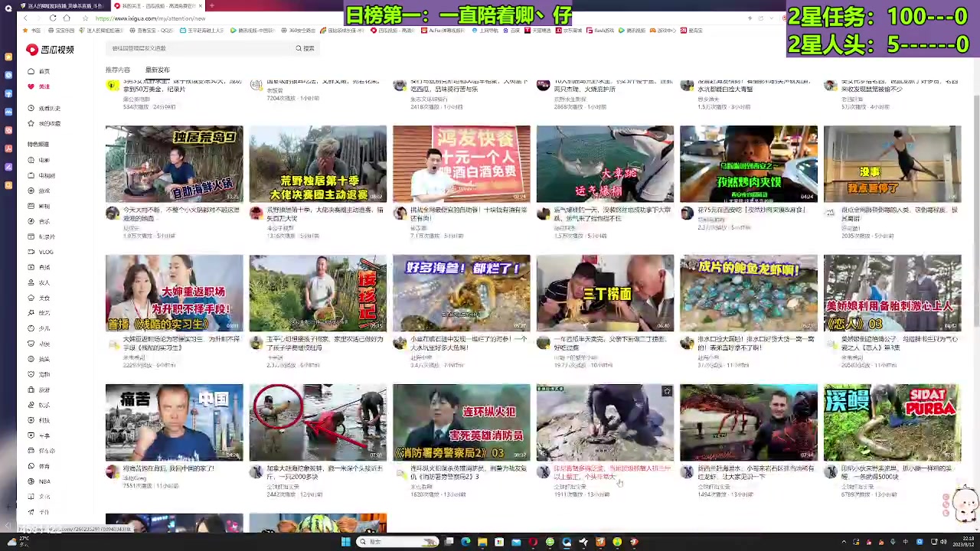This screenshot has width=980, height=551.
Task: Open the Windows Start menu
Action: (x=345, y=542)
